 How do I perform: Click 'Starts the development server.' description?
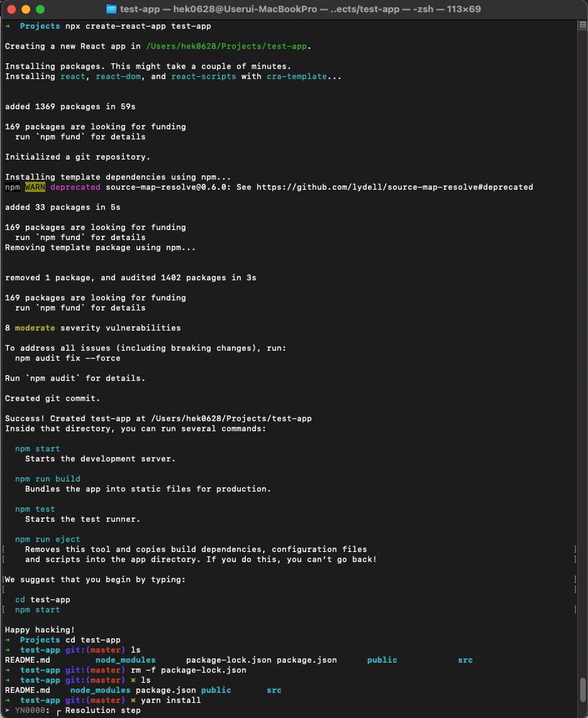pos(101,459)
